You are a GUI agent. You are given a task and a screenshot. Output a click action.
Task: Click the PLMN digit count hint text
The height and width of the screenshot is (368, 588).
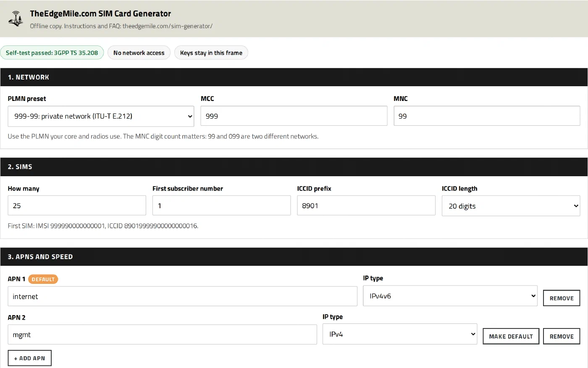pos(163,136)
